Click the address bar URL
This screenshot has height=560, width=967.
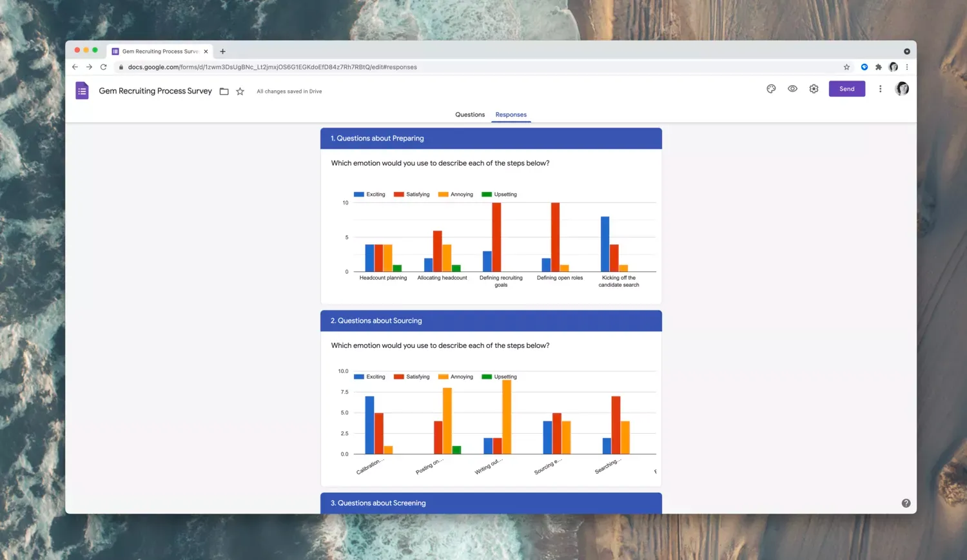(272, 67)
